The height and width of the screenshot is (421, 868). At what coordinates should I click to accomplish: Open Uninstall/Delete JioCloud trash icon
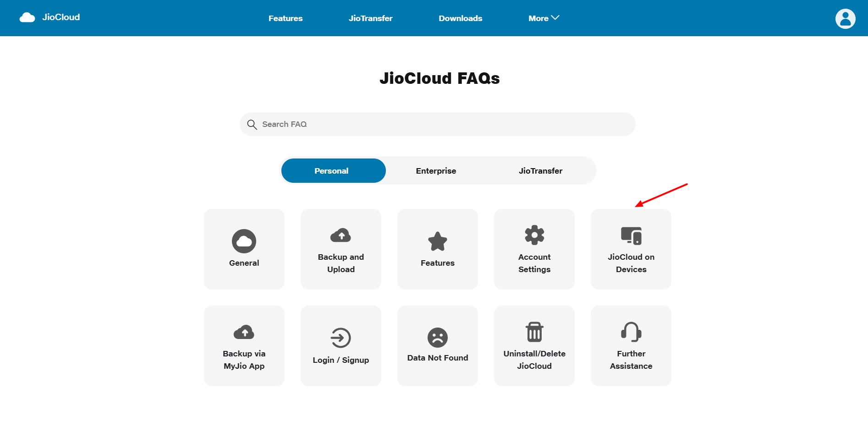click(534, 332)
